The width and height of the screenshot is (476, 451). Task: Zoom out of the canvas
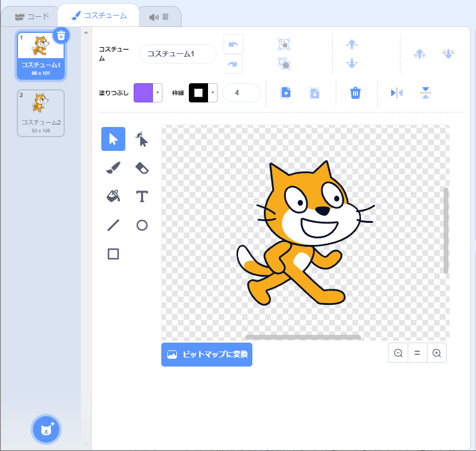click(x=398, y=353)
